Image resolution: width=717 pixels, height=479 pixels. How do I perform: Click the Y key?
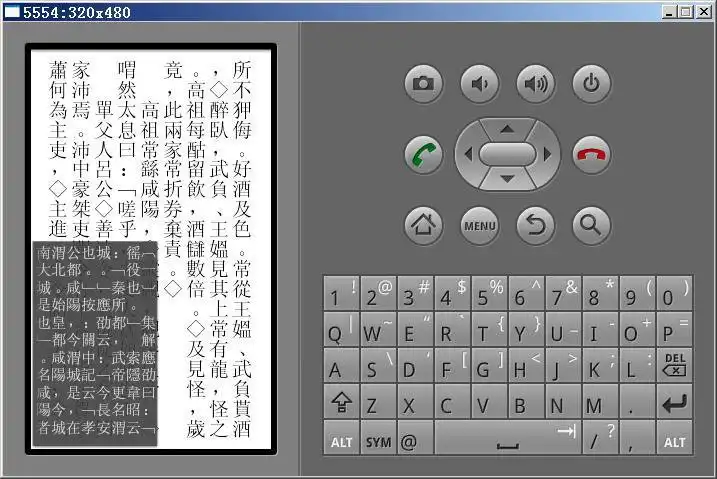[x=527, y=330]
